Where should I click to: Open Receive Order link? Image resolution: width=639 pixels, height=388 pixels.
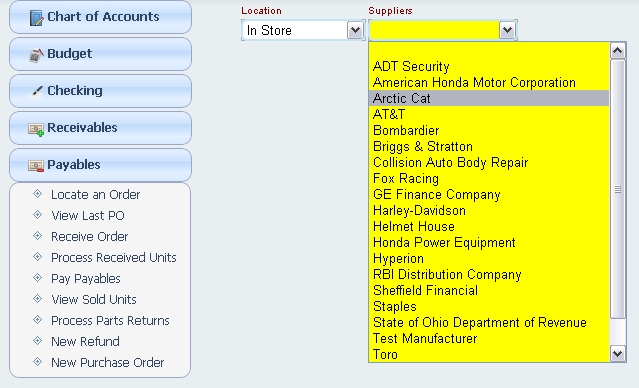coord(89,236)
